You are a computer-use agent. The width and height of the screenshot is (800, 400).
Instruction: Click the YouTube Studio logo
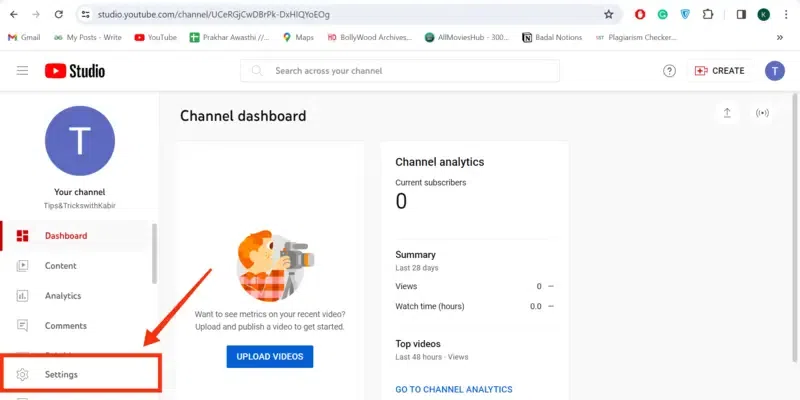pos(75,71)
